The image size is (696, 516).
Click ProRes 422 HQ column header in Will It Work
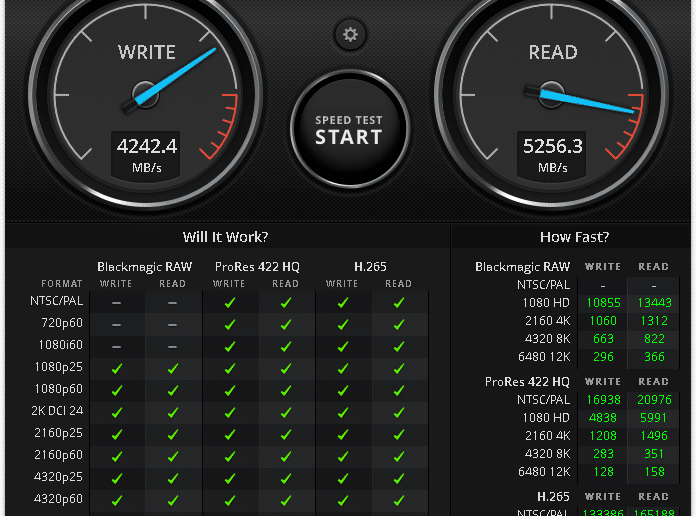point(257,267)
